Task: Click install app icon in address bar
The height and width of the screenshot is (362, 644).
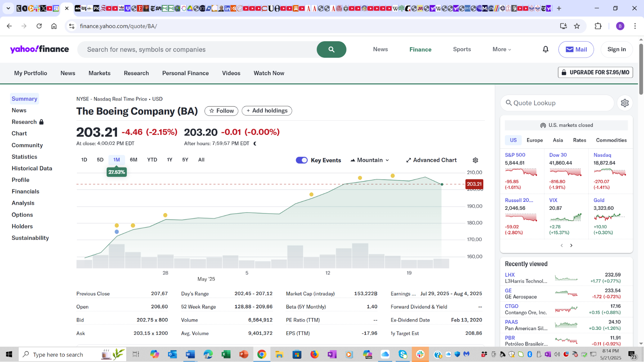Action: [563, 26]
